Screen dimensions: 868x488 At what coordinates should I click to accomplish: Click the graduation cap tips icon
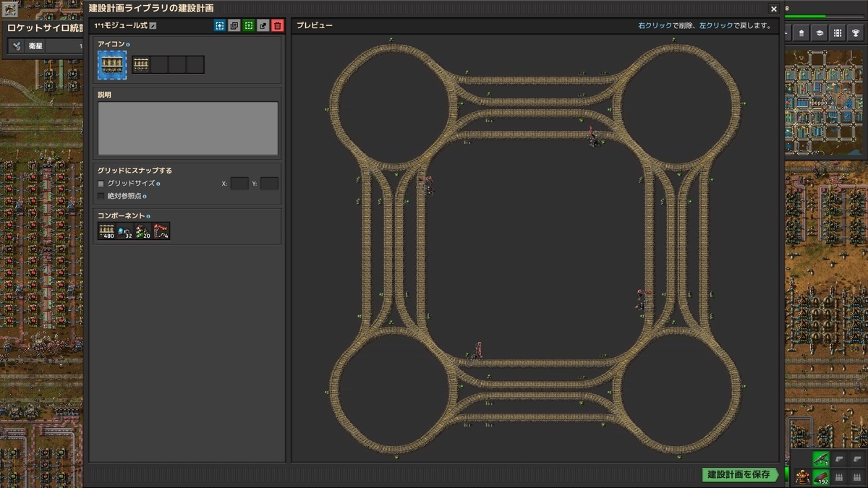pyautogui.click(x=820, y=33)
